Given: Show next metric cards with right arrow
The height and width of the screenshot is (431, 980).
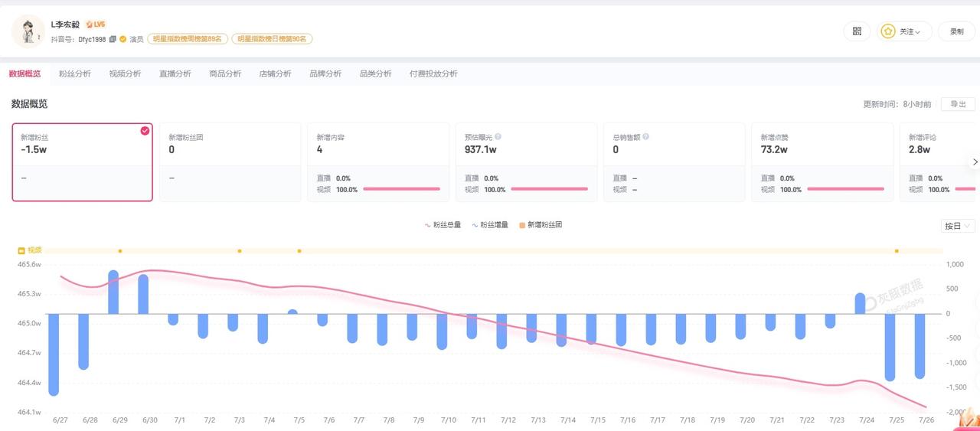Looking at the screenshot, I should click(975, 162).
